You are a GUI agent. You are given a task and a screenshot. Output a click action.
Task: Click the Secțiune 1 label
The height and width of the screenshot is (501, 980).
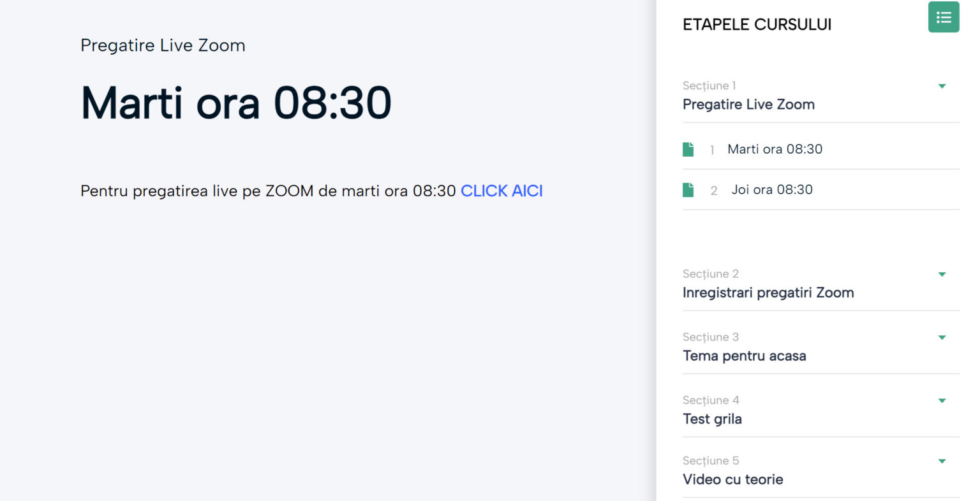click(x=709, y=85)
